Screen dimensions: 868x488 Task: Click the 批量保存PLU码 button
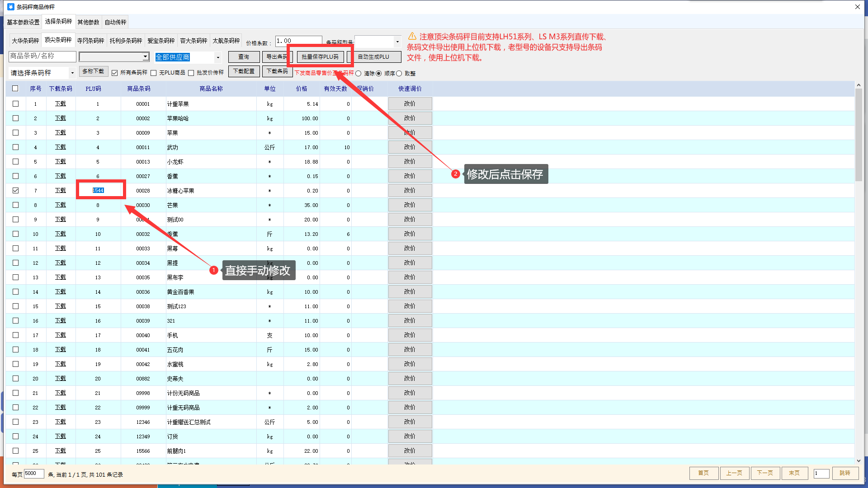pos(320,57)
